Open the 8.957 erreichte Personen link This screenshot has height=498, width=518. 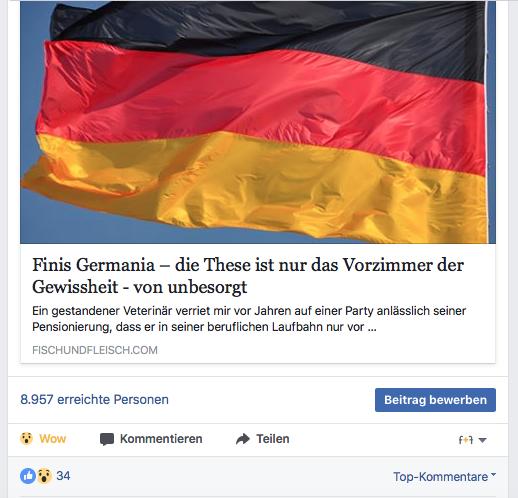[x=94, y=399]
